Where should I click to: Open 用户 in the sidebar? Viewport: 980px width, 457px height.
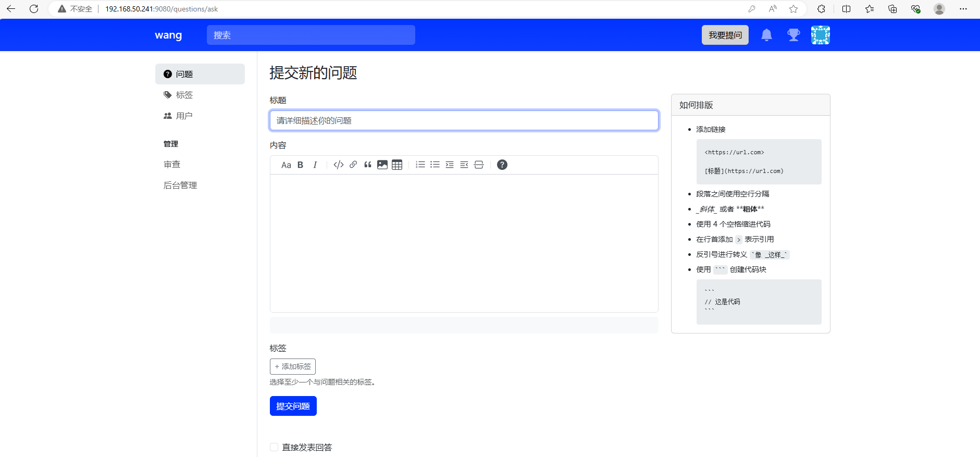pos(200,116)
